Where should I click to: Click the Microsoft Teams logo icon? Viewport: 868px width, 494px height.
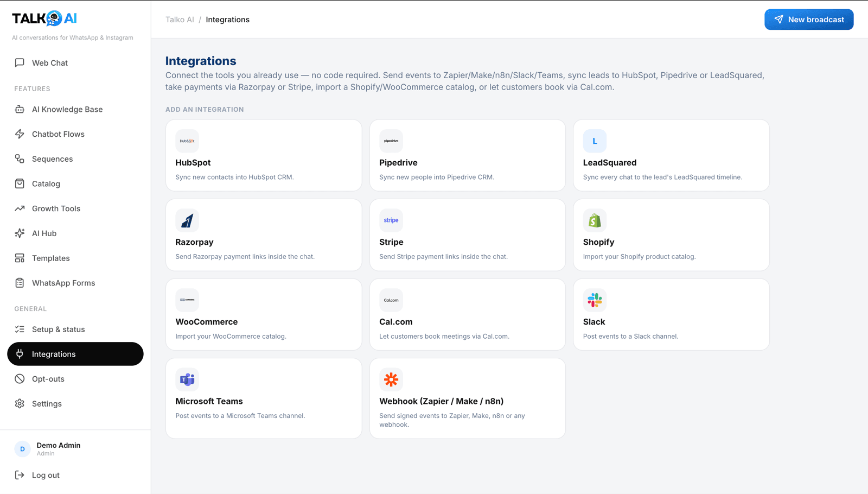click(187, 379)
